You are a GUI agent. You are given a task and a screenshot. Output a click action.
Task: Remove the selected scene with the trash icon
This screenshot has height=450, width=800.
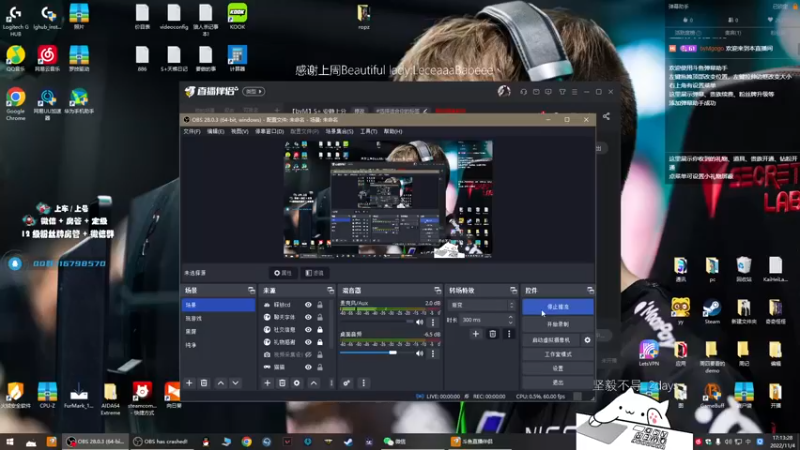(204, 383)
